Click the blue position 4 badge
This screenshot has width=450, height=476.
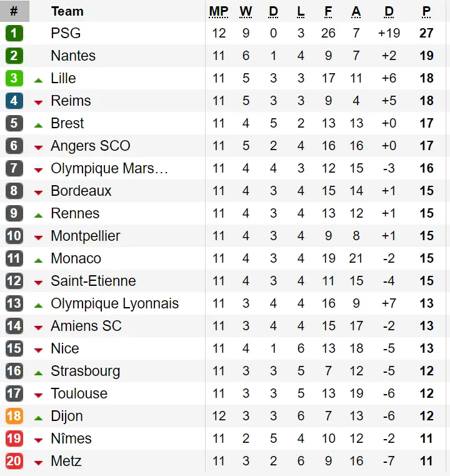point(14,101)
